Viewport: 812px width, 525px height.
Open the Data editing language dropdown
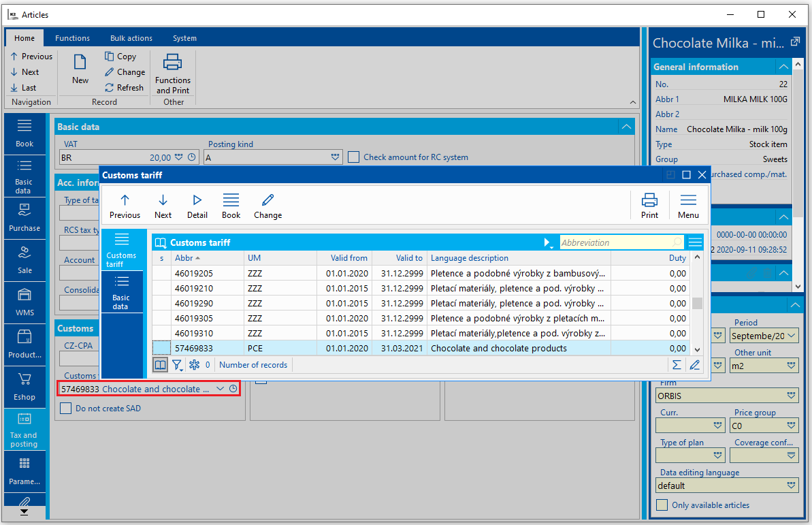click(792, 486)
